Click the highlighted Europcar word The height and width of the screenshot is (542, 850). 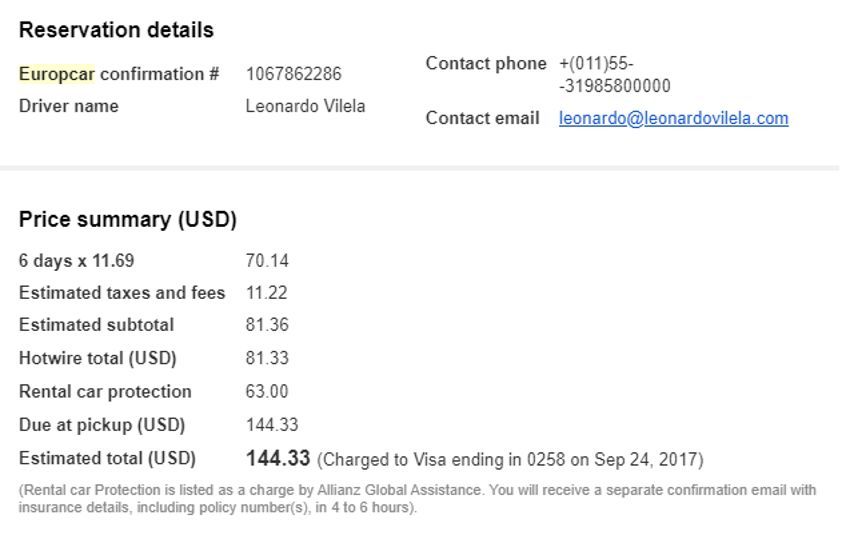[57, 74]
